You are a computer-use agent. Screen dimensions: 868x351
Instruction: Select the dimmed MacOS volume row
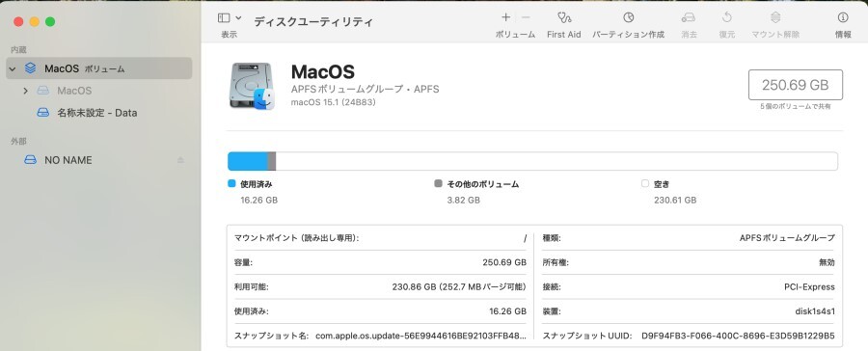pos(99,91)
